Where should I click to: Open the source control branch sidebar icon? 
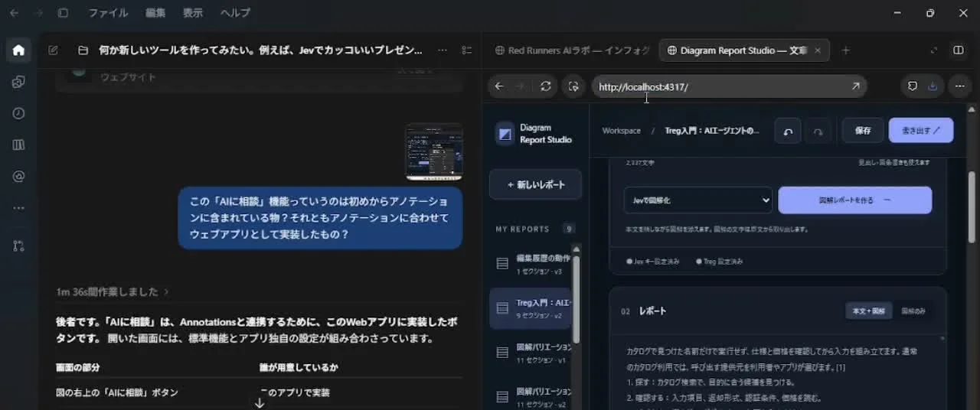point(18,246)
